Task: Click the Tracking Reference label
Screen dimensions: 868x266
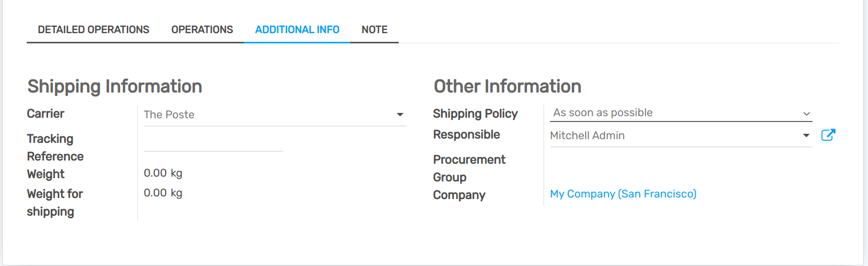Action: (x=55, y=148)
